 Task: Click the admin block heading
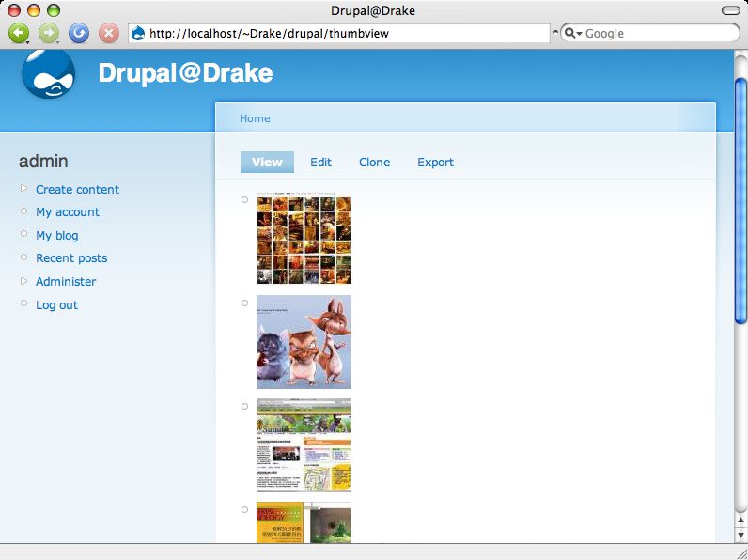43,162
